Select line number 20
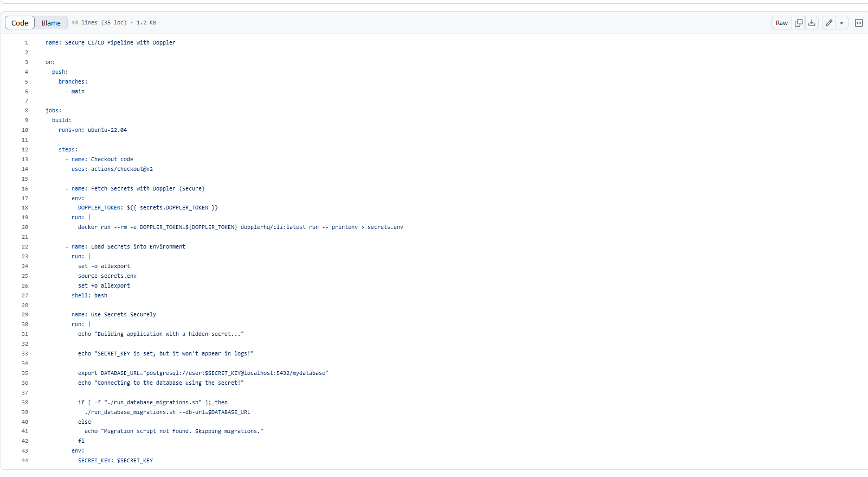Screen dimensions: 868x477 pos(25,227)
